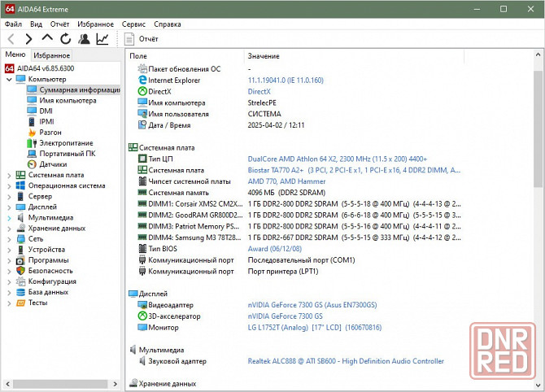Expand Системная плата tree node
The width and height of the screenshot is (545, 392).
click(x=10, y=176)
